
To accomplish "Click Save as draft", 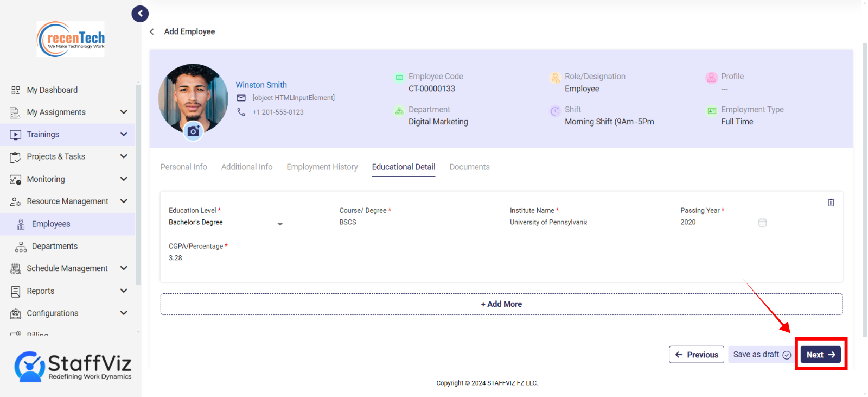I will tap(762, 355).
